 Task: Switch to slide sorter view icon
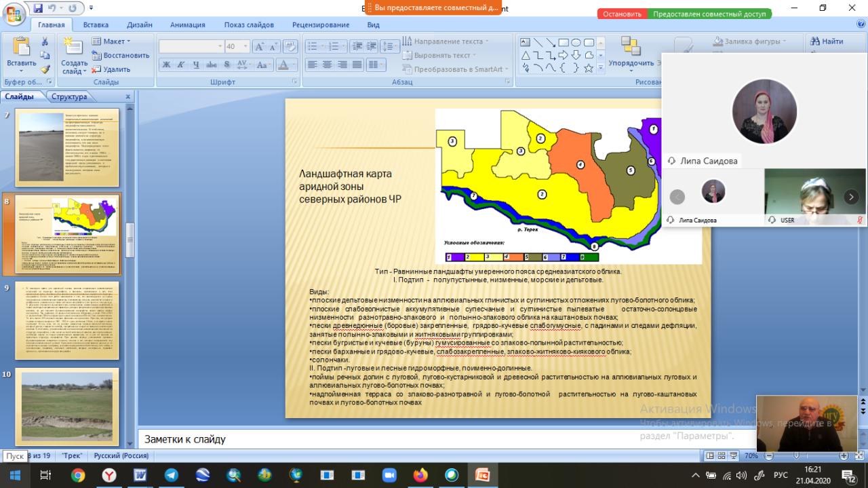pos(721,456)
